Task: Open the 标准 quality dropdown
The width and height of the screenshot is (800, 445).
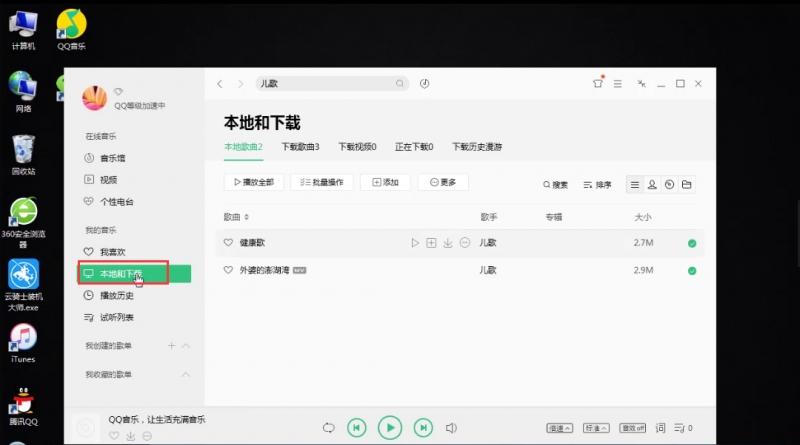Action: click(596, 428)
